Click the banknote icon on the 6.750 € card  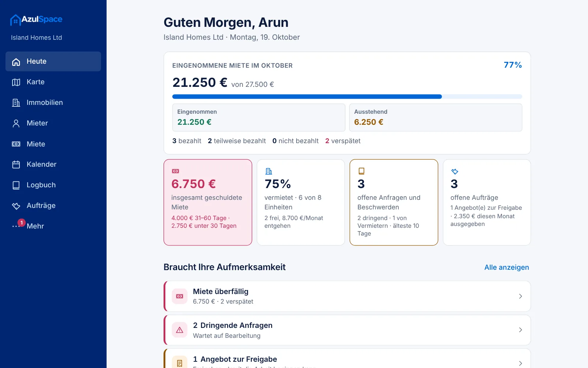coord(176,171)
